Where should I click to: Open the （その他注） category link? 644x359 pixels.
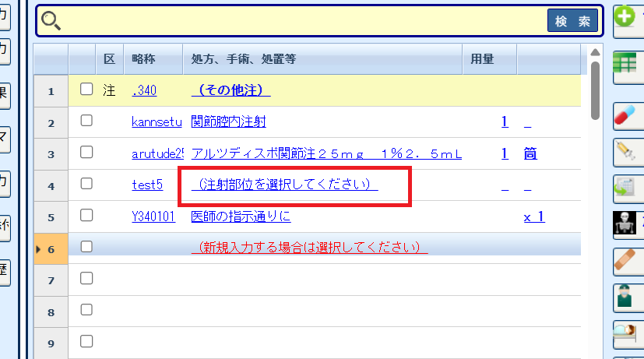231,90
